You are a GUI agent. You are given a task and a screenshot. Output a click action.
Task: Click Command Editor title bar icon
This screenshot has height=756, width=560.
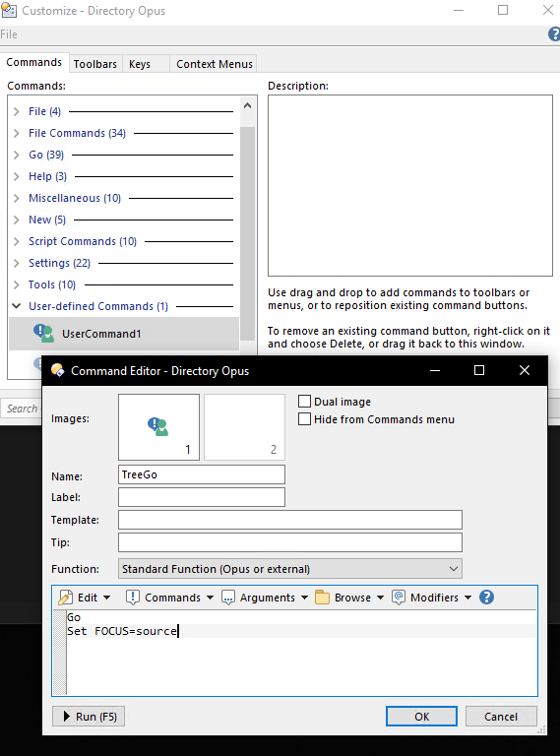[58, 370]
